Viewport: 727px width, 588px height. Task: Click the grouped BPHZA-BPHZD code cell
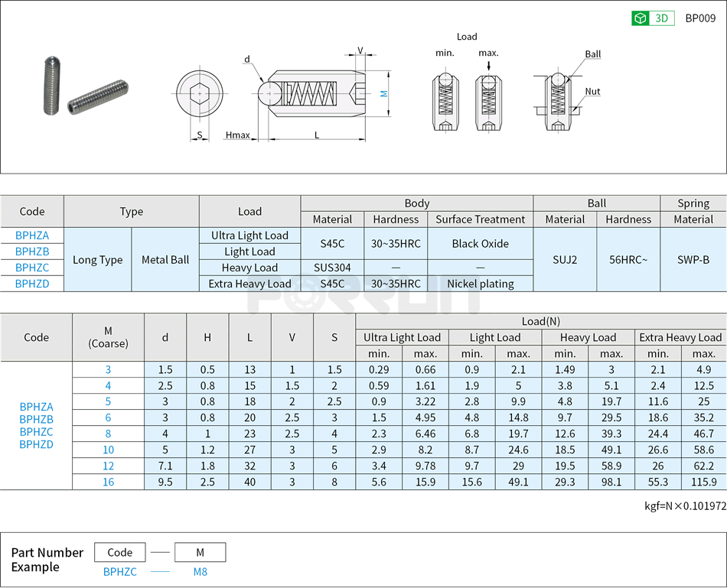coord(35,425)
